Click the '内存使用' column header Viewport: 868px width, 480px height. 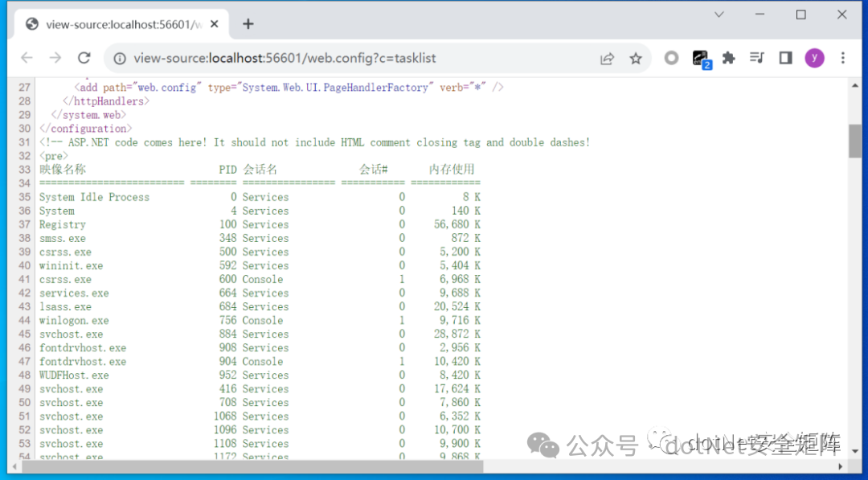[x=452, y=170]
